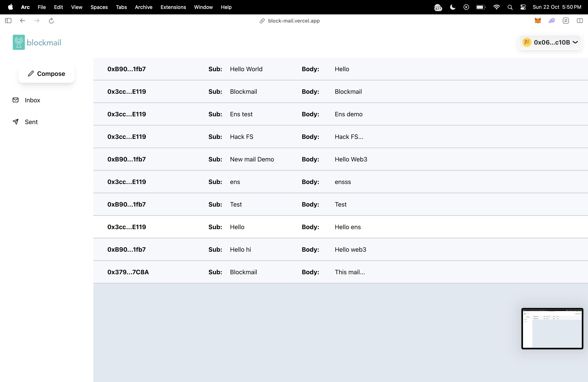
Task: Open the Inbox folder
Action: coord(32,100)
